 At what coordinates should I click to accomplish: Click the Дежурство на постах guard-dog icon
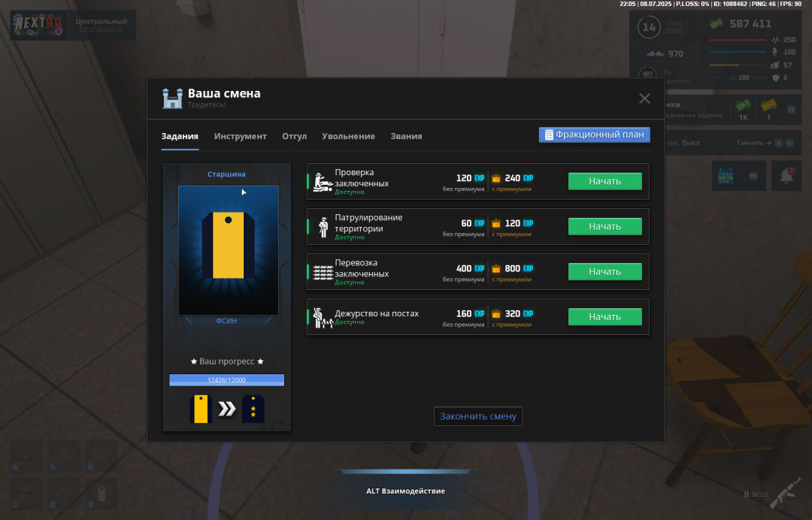(x=323, y=318)
